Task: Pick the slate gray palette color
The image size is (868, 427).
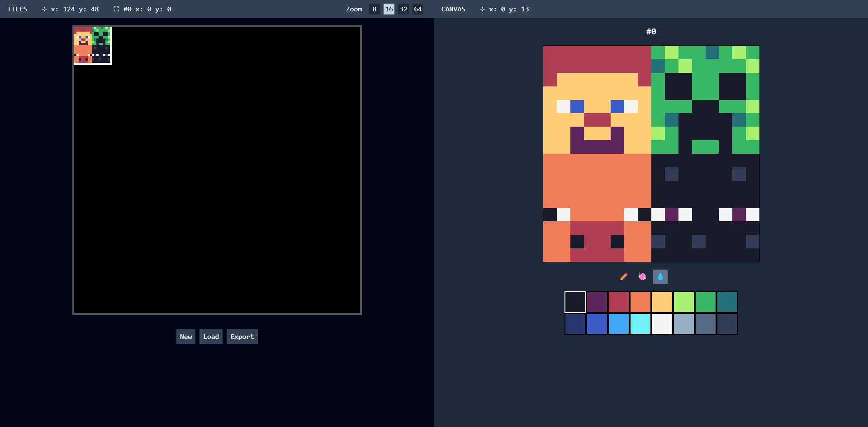Action: [706, 324]
